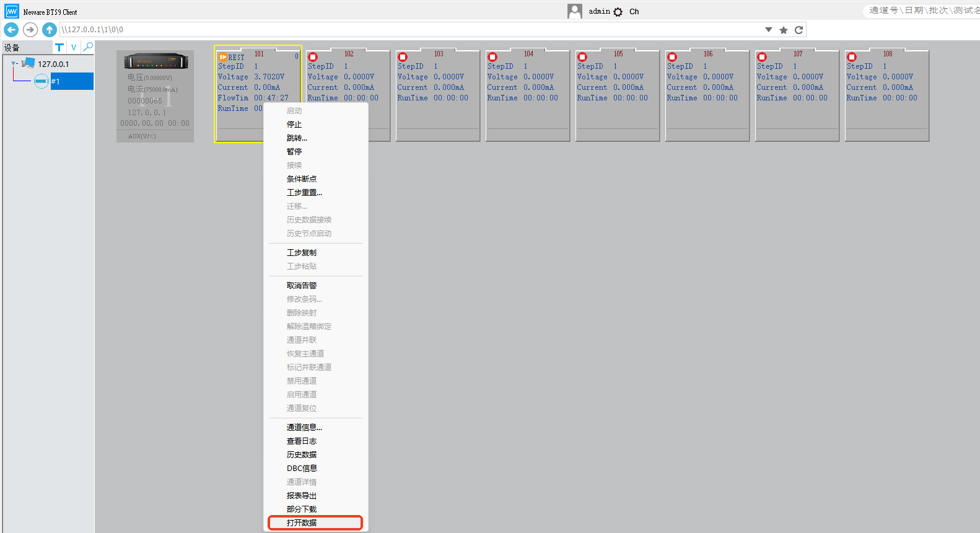Go back with the left arrow button
The height and width of the screenshot is (533, 980).
(x=11, y=30)
